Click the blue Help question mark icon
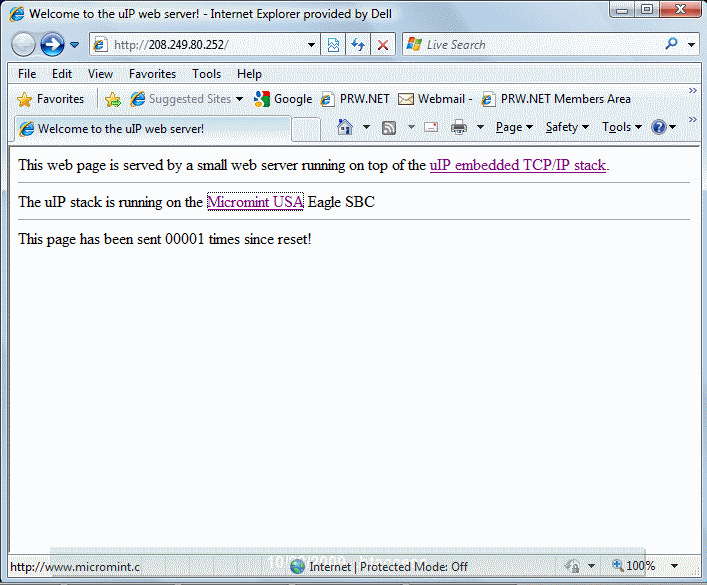The width and height of the screenshot is (707, 585). [659, 127]
